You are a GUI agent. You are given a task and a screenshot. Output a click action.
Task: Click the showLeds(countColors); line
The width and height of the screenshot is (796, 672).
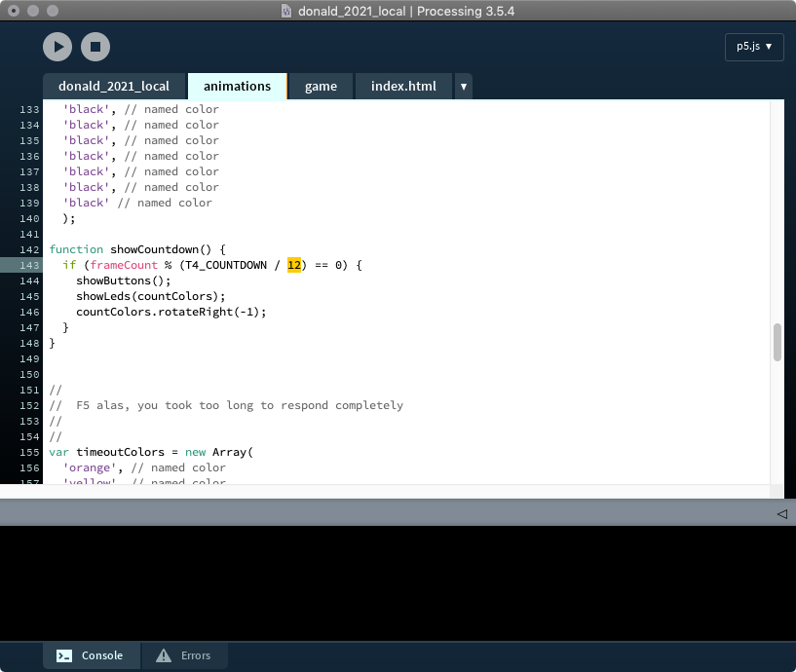click(x=151, y=296)
